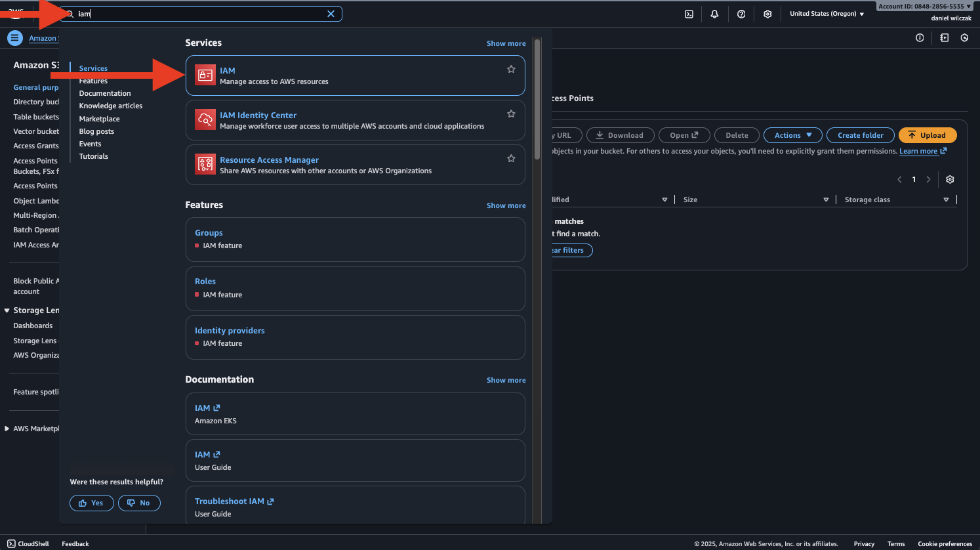
Task: Click the orange Upload button
Action: pos(927,135)
